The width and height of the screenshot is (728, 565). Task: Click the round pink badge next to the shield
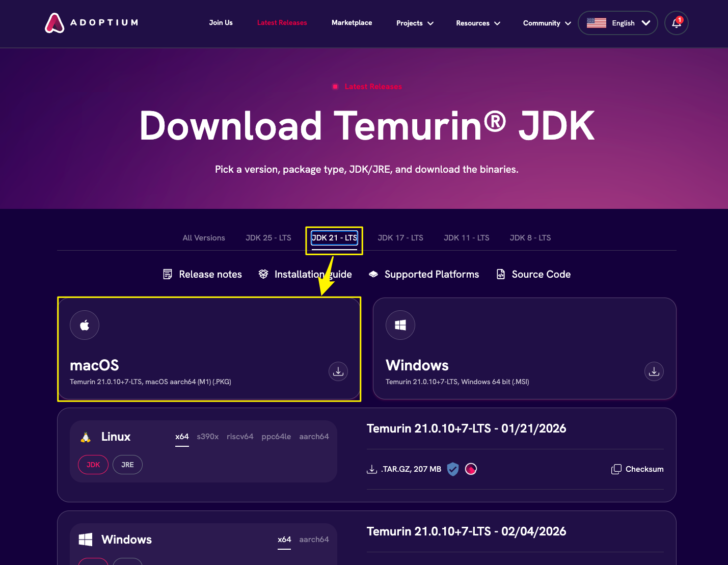471,469
